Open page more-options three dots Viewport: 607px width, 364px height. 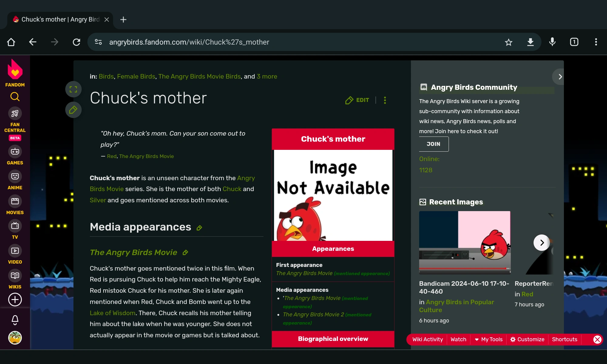point(385,100)
